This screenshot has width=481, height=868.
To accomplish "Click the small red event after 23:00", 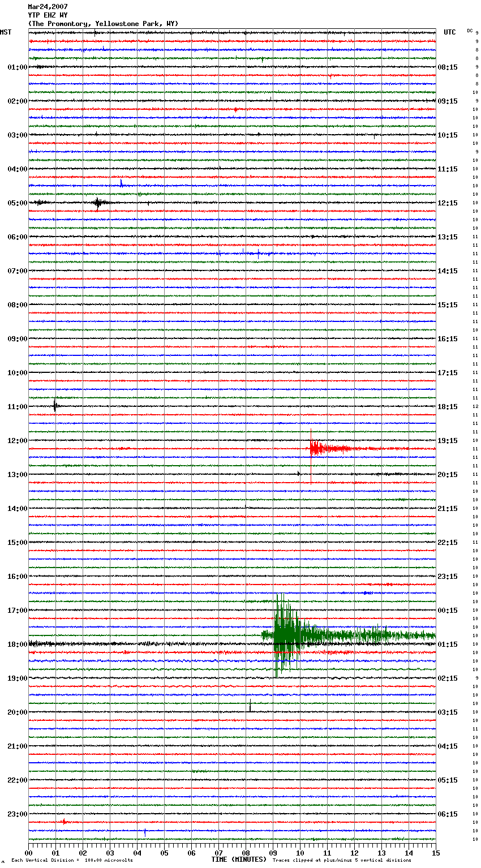I will (64, 821).
